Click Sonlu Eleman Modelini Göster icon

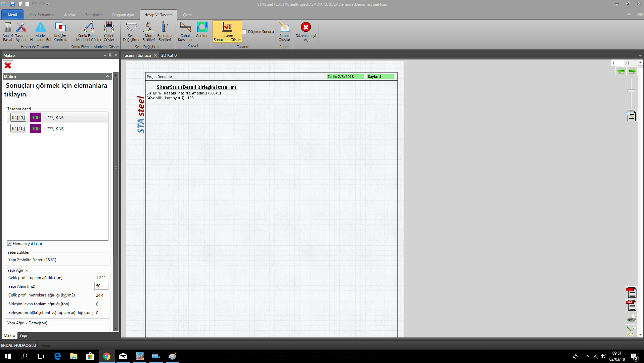tap(89, 31)
